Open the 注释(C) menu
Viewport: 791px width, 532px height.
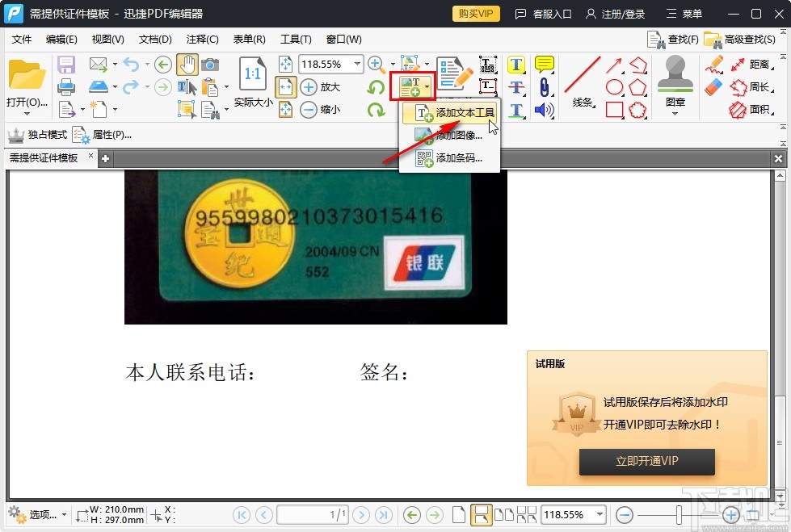[202, 39]
